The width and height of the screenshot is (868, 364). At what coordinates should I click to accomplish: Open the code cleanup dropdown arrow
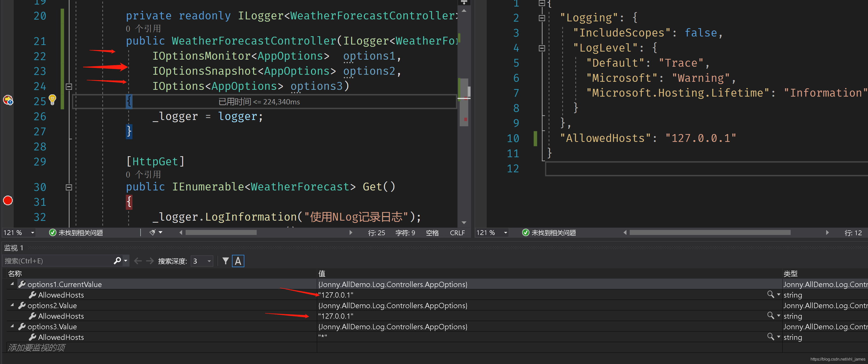click(x=161, y=232)
